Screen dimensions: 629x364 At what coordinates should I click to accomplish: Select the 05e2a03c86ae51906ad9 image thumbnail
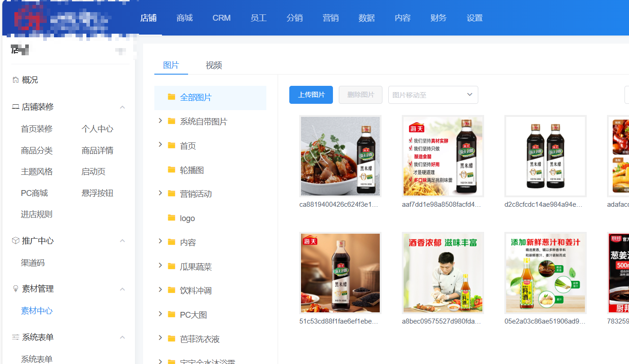point(545,273)
